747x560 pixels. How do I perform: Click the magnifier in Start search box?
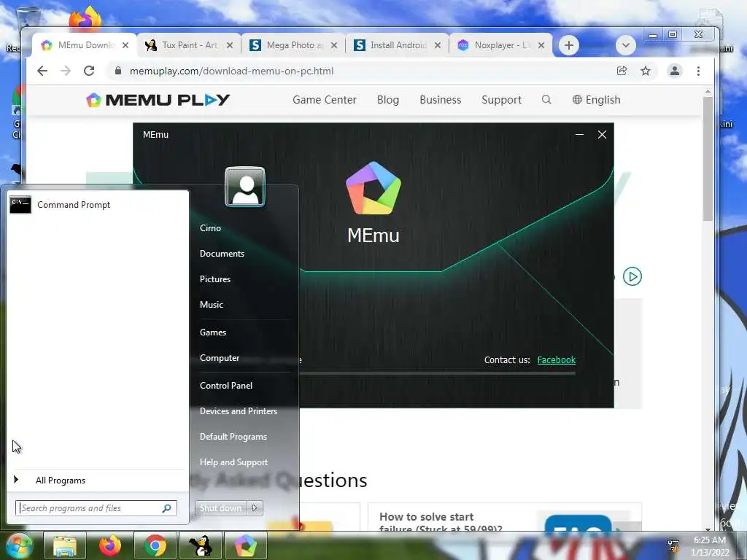tap(166, 508)
